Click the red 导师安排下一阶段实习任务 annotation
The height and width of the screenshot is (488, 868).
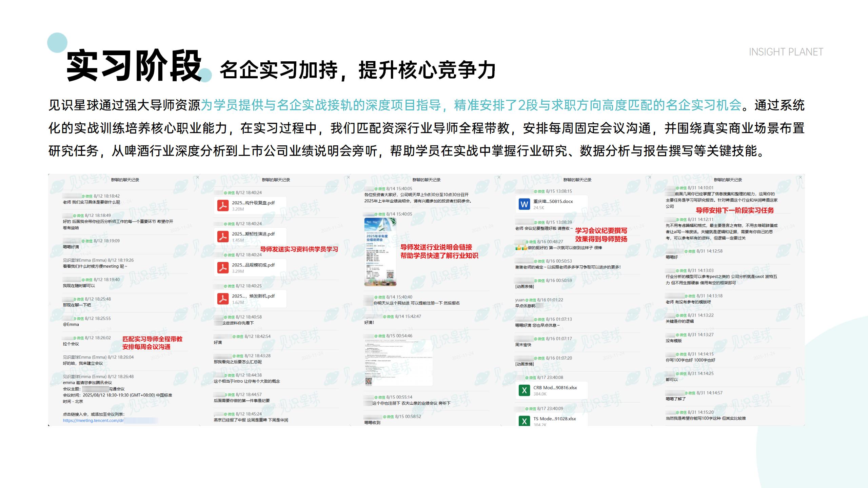(x=735, y=210)
